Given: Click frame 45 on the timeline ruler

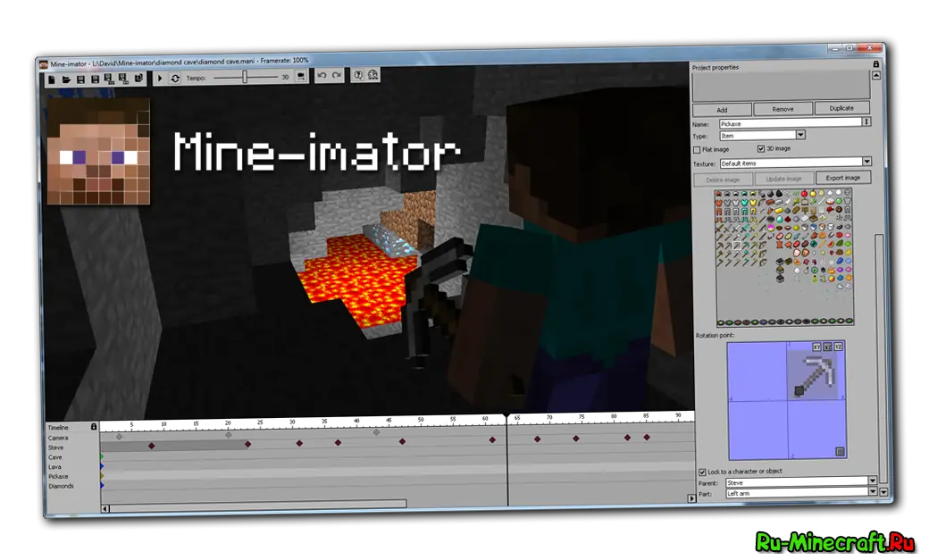Looking at the screenshot, I should tap(389, 420).
